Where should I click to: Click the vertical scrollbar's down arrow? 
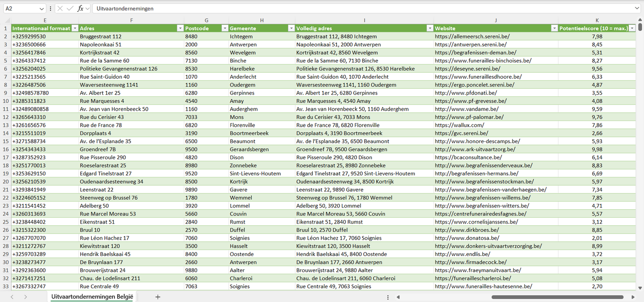pos(640,288)
